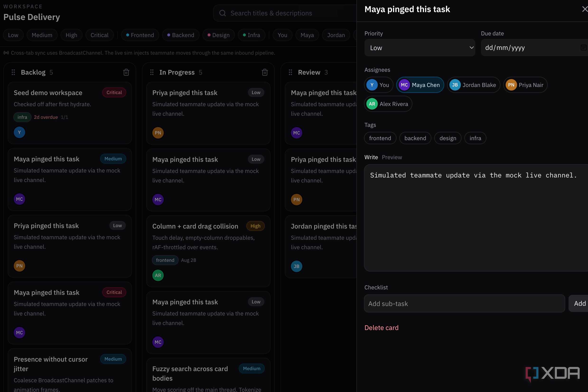Click MC avatar on Critical Maya pinged task in Backlog
The height and width of the screenshot is (392, 588).
19,333
